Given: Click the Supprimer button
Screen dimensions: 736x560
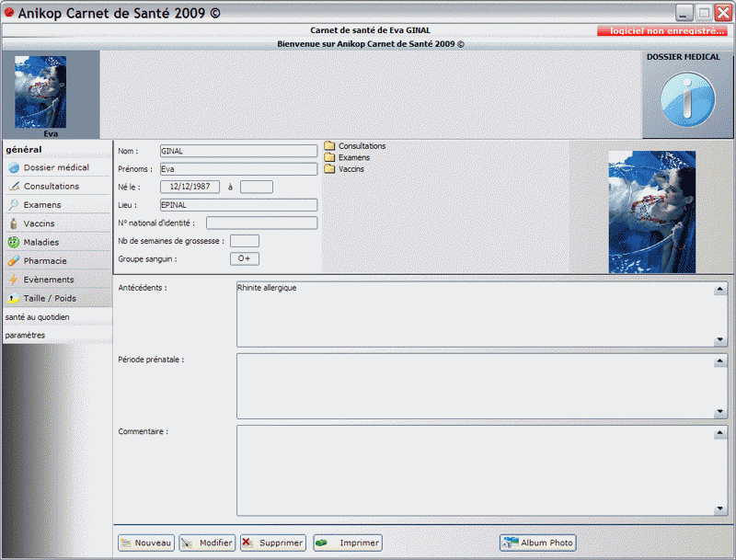Looking at the screenshot, I should (x=273, y=543).
